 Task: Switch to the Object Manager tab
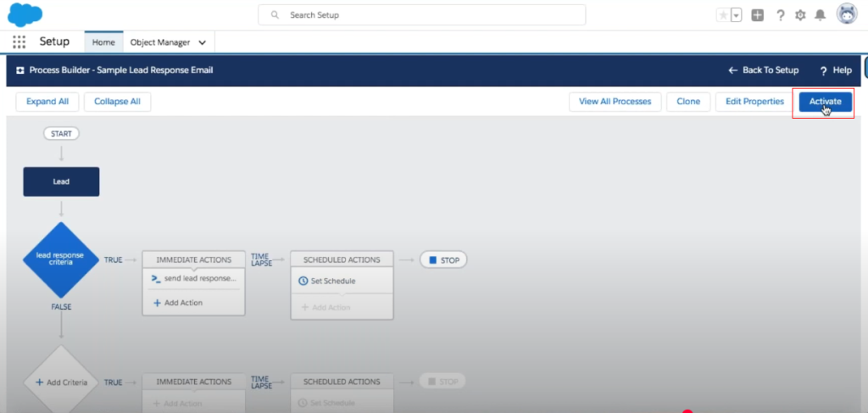160,42
